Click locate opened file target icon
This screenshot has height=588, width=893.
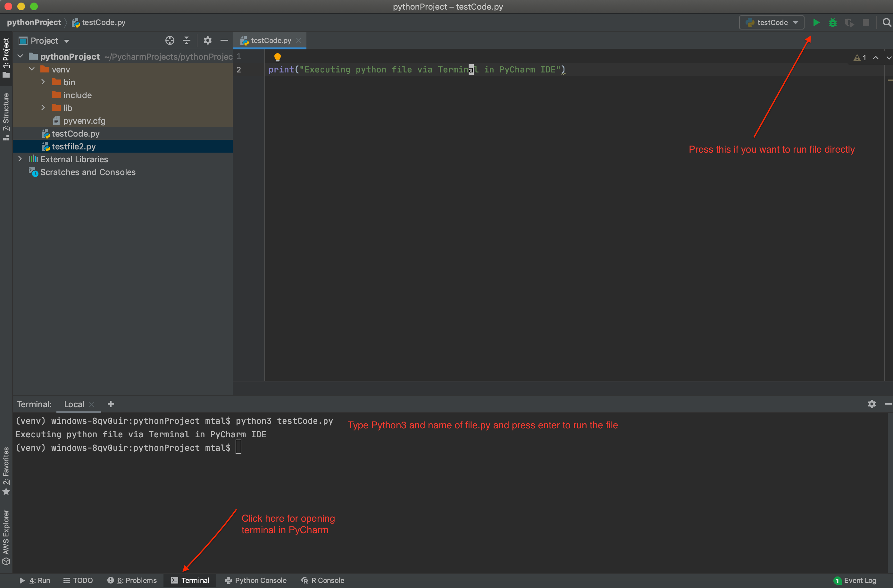pos(170,40)
